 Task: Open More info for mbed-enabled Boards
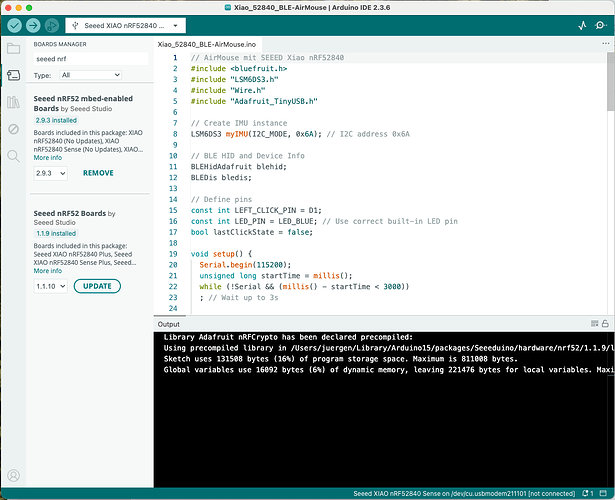(48, 158)
